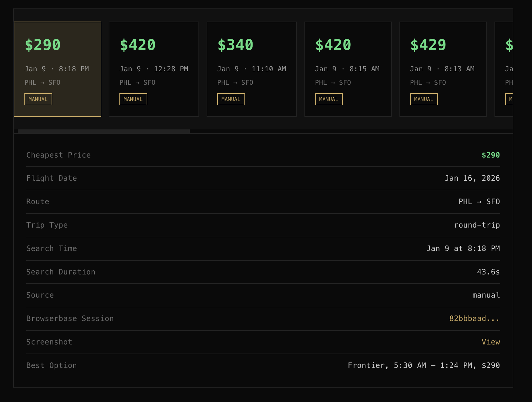Image resolution: width=532 pixels, height=402 pixels.
Task: Click MANUAL badge on the 8:15 AM card
Action: tap(329, 99)
